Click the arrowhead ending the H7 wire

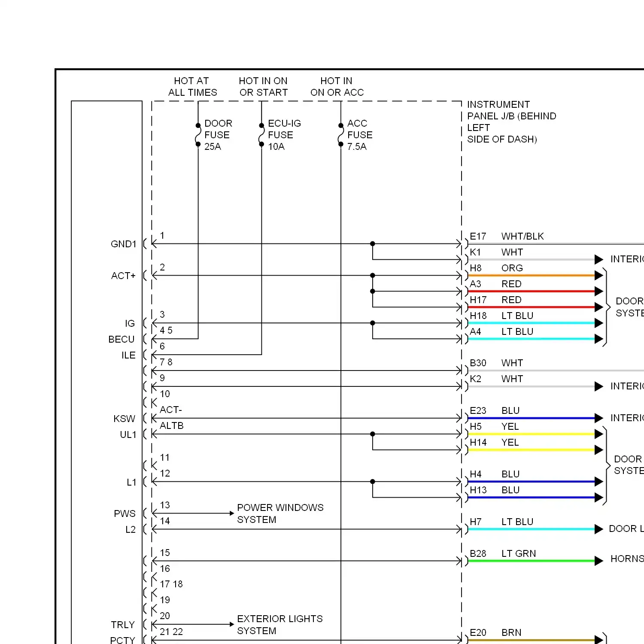(x=599, y=529)
